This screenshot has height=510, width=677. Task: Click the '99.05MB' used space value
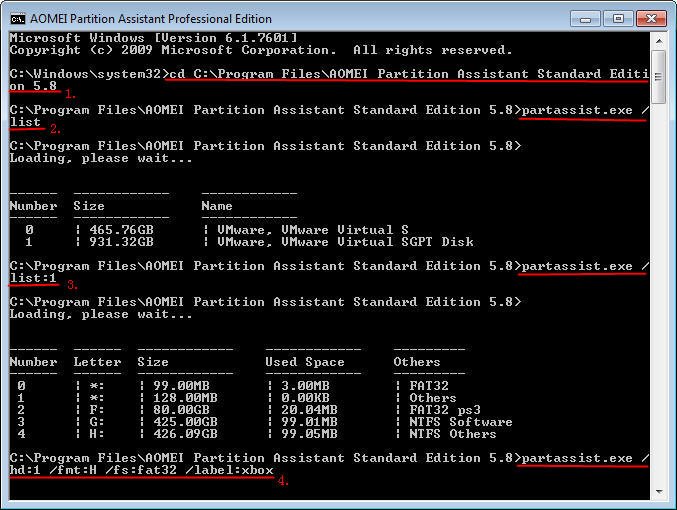pyautogui.click(x=309, y=434)
